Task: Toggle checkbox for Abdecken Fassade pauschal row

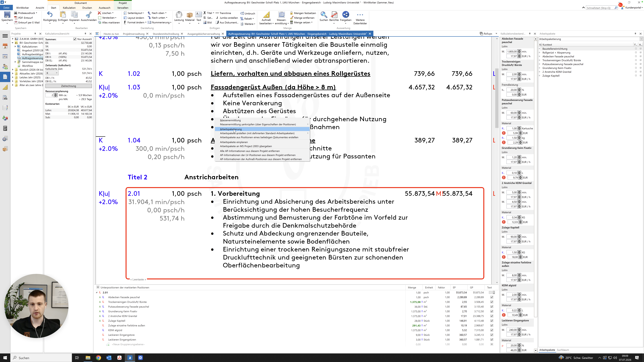Action: click(x=492, y=297)
